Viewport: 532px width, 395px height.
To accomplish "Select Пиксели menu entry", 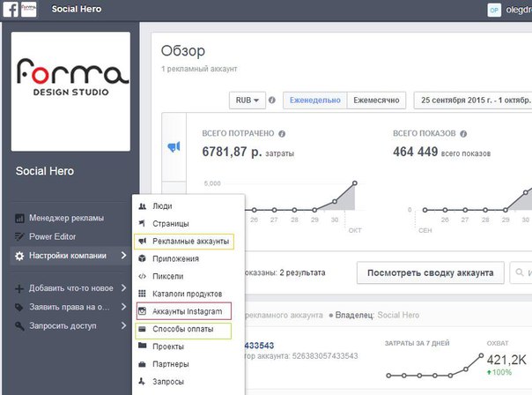I will tap(188, 277).
